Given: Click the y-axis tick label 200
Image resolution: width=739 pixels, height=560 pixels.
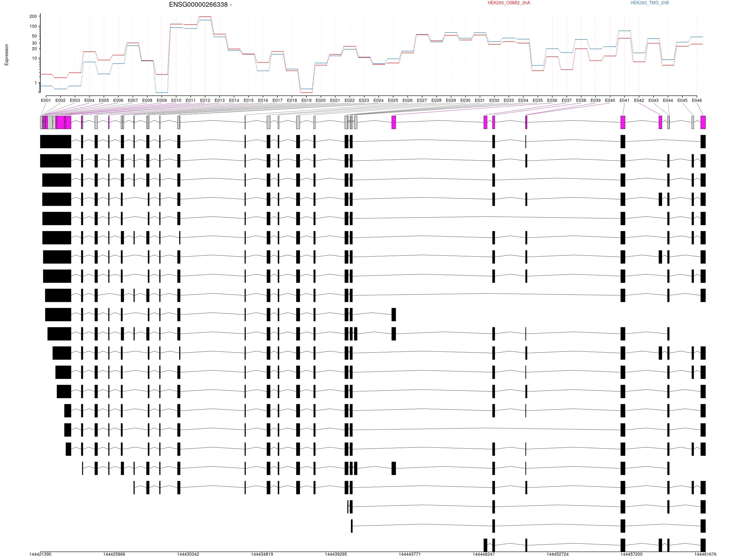Looking at the screenshot, I should point(33,16).
